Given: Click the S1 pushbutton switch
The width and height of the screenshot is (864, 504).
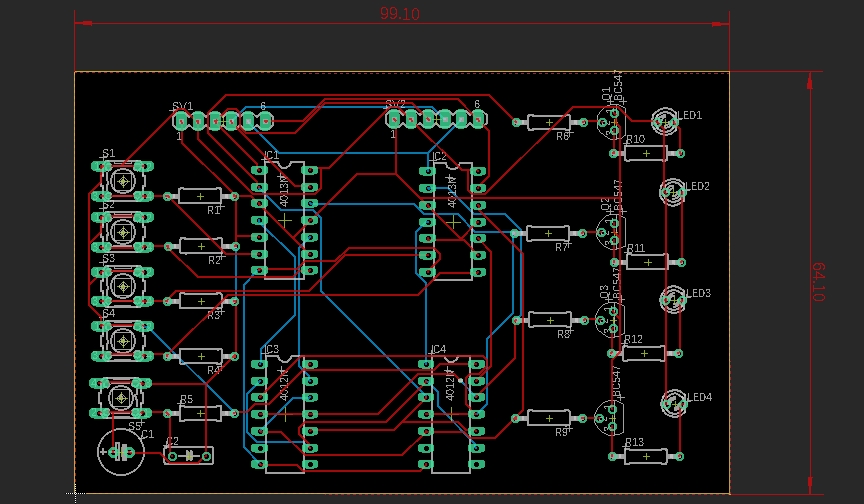Looking at the screenshot, I should point(122,181).
